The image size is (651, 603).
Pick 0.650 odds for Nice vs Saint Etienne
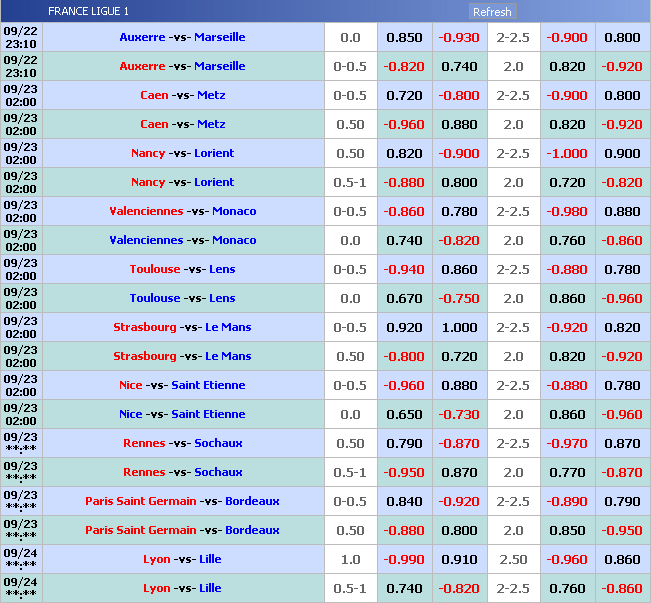(x=404, y=414)
